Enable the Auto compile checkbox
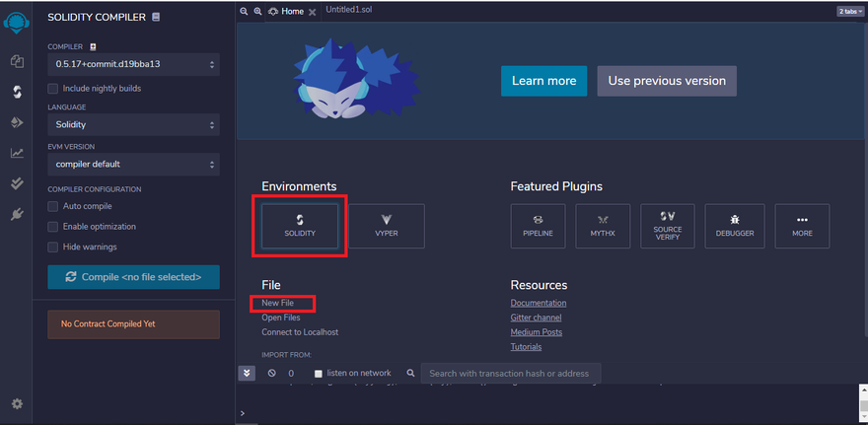This screenshot has width=868, height=425. 53,206
